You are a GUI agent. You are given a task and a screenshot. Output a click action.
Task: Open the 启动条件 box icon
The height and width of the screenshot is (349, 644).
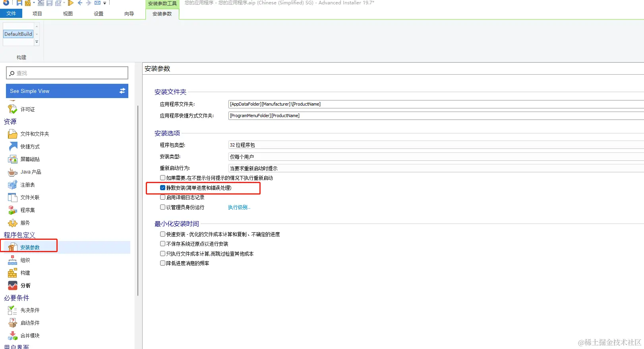[12, 323]
